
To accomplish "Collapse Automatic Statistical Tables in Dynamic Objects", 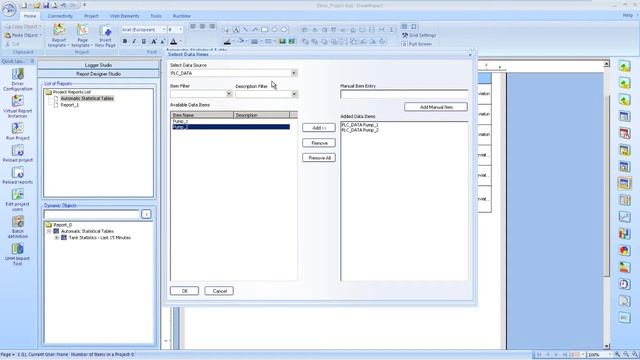I will pyautogui.click(x=49, y=231).
